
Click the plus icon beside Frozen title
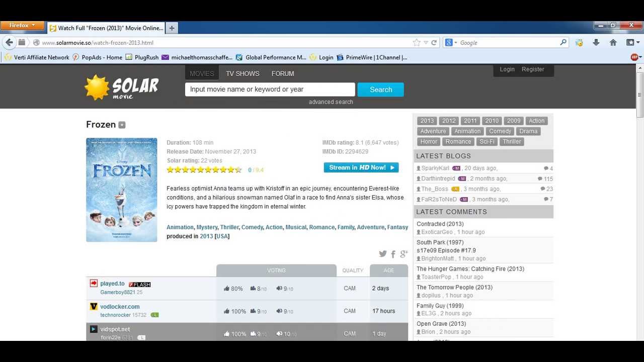point(122,125)
